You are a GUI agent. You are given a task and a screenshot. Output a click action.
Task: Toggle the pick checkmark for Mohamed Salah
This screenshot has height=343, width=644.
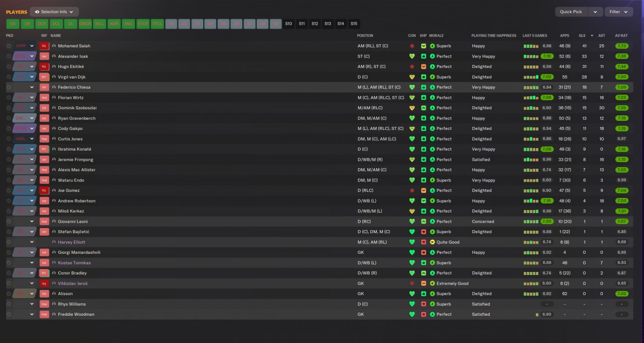pyautogui.click(x=9, y=46)
